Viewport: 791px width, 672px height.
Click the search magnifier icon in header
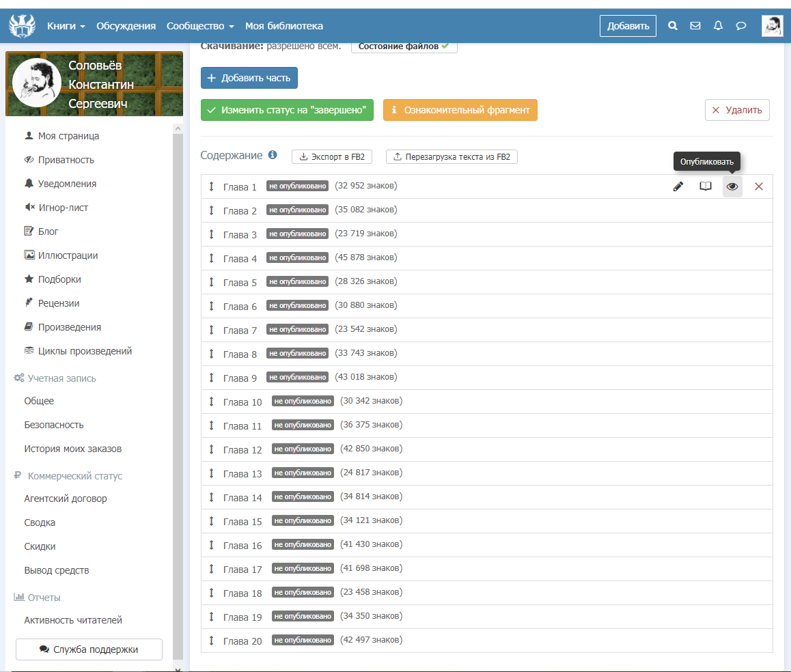pyautogui.click(x=673, y=26)
